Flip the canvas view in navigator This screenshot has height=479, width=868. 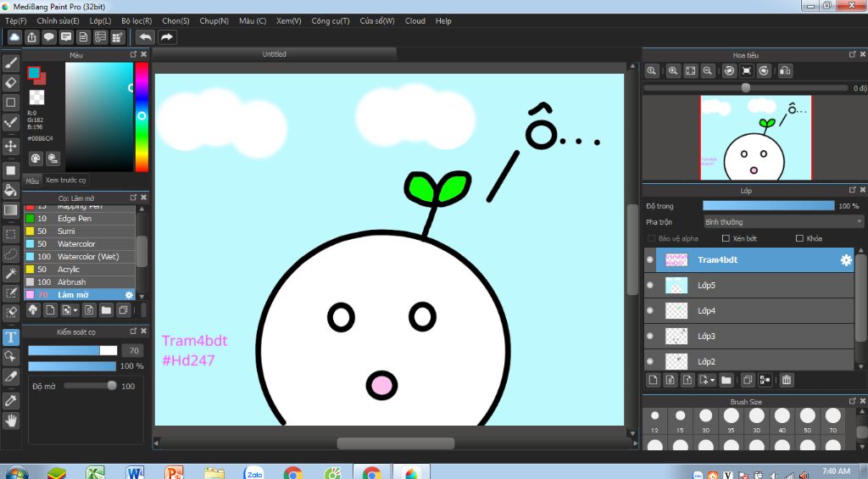point(785,71)
